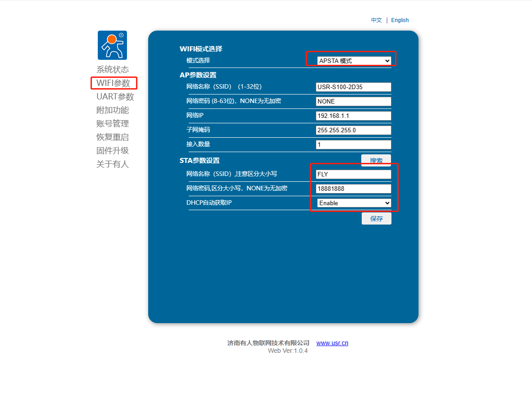Open the 附加功能 sidebar item
The width and height of the screenshot is (532, 396).
[113, 110]
